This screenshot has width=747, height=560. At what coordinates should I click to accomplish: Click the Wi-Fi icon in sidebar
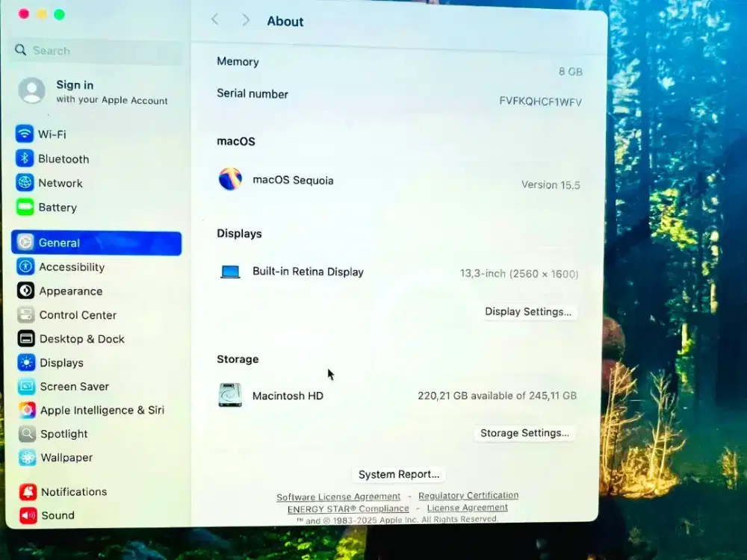click(x=25, y=134)
